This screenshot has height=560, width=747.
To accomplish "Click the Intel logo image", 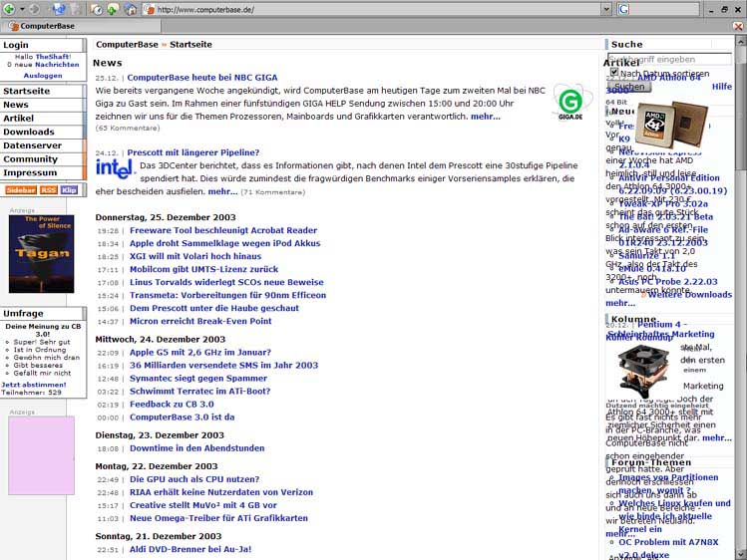I will 114,169.
